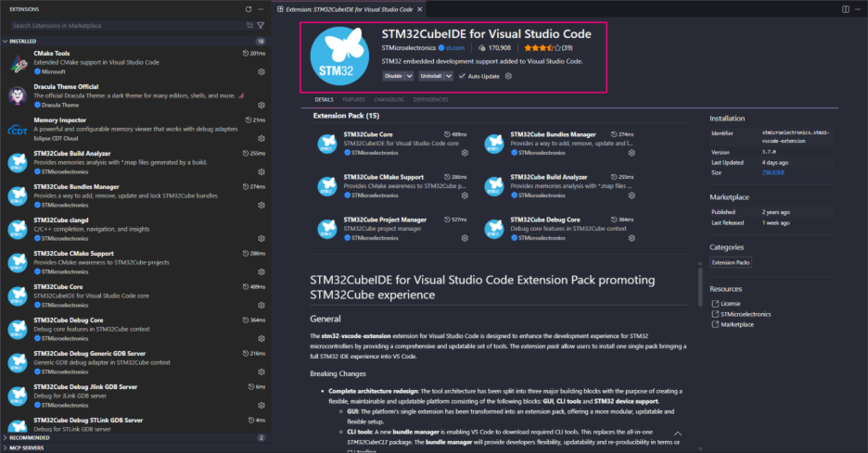
Task: Toggle the Auto Update checkbox
Action: click(462, 76)
